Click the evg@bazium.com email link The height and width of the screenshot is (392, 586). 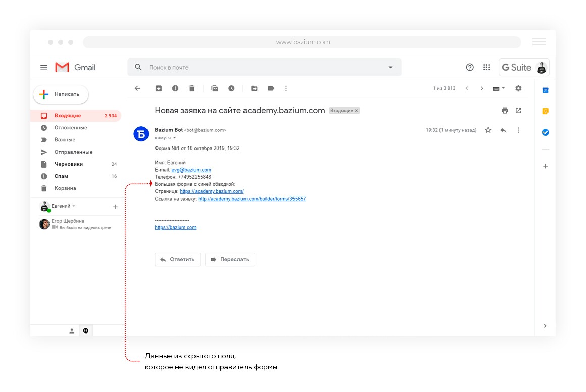point(191,170)
